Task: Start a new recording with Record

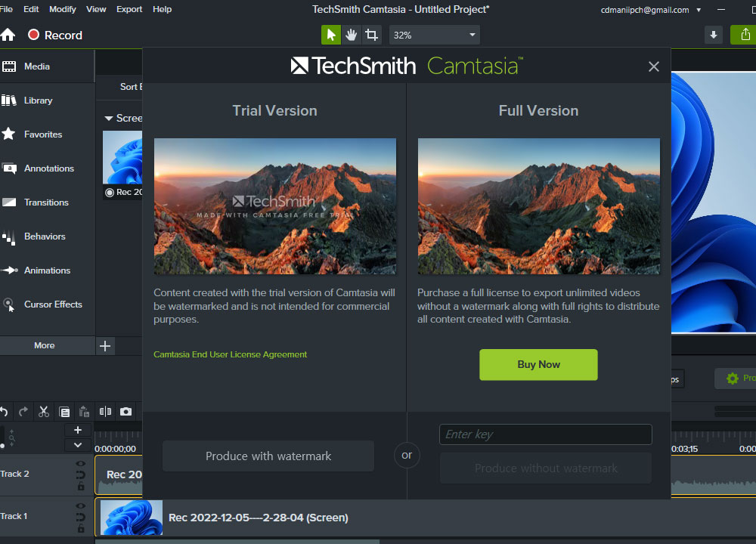Action: tap(55, 36)
